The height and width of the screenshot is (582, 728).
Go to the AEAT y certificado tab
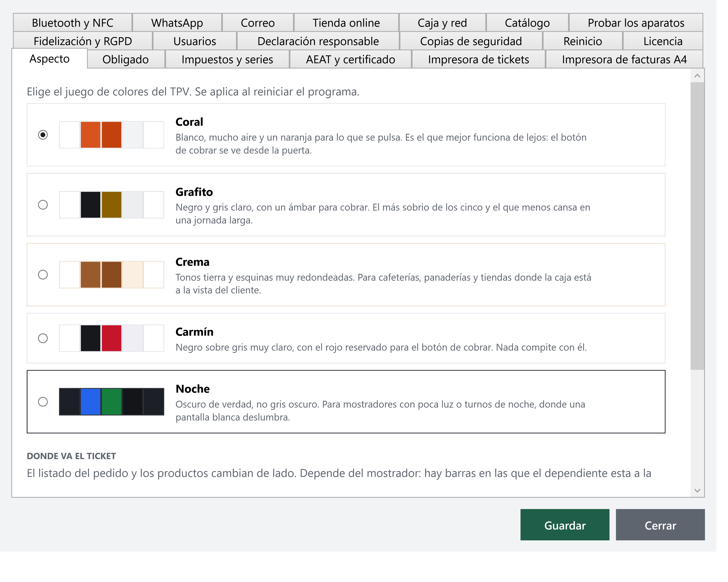(x=350, y=59)
